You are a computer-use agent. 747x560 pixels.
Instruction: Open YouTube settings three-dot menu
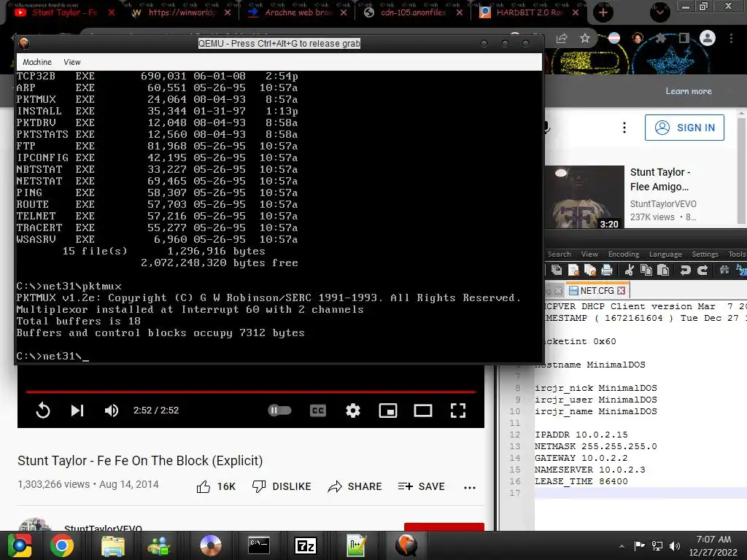(624, 128)
